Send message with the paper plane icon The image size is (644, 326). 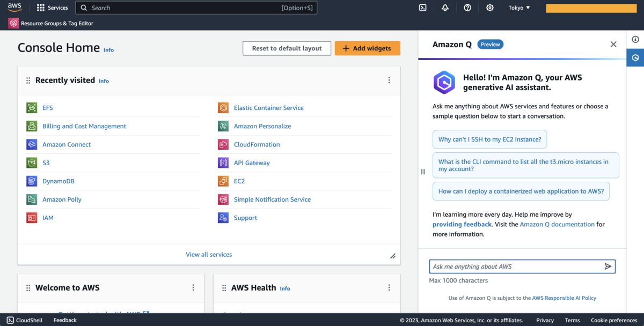(608, 266)
